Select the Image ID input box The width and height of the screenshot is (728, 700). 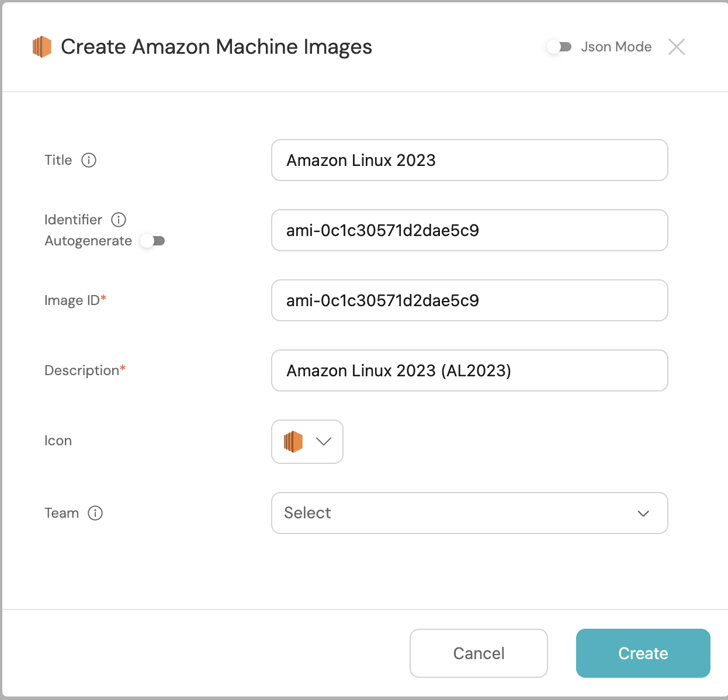(x=469, y=300)
